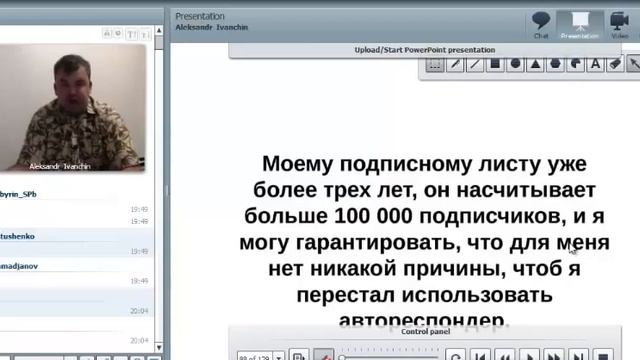Image resolution: width=640 pixels, height=360 pixels.
Task: Activate the text tool (letter A)
Action: [595, 64]
